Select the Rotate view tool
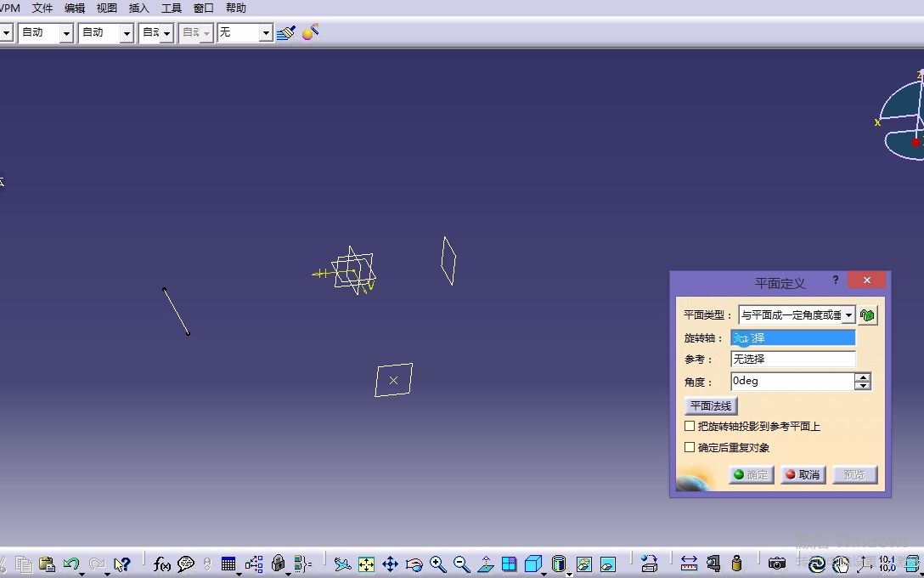The width and height of the screenshot is (924, 578). point(414,564)
